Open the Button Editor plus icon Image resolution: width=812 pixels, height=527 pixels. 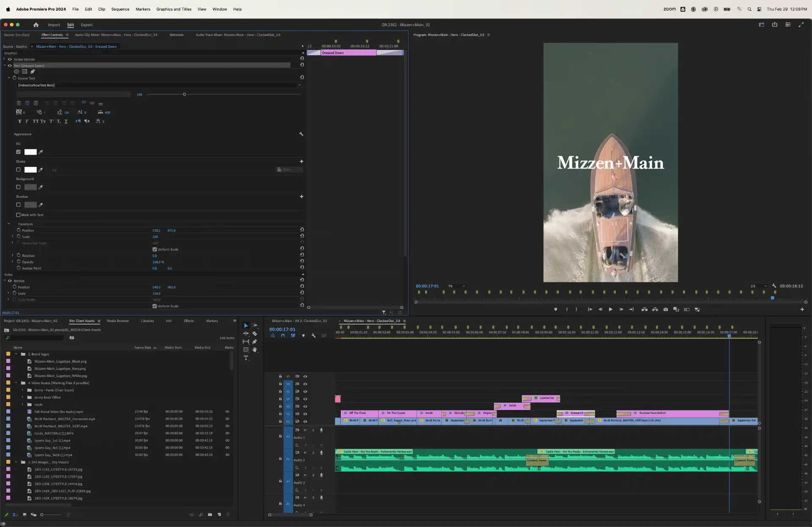coord(802,309)
